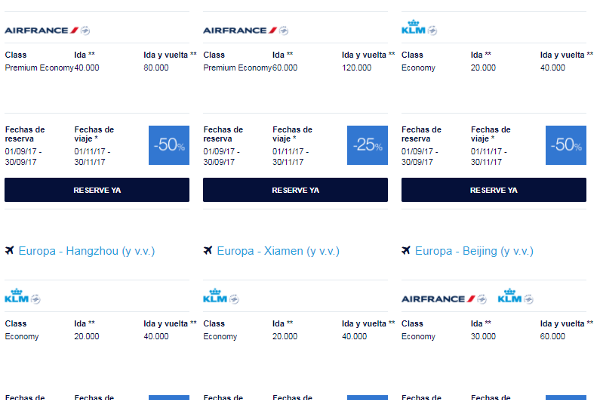The height and width of the screenshot is (400, 600).
Task: Select the 80.000 round-trip miles value
Action: coord(156,68)
